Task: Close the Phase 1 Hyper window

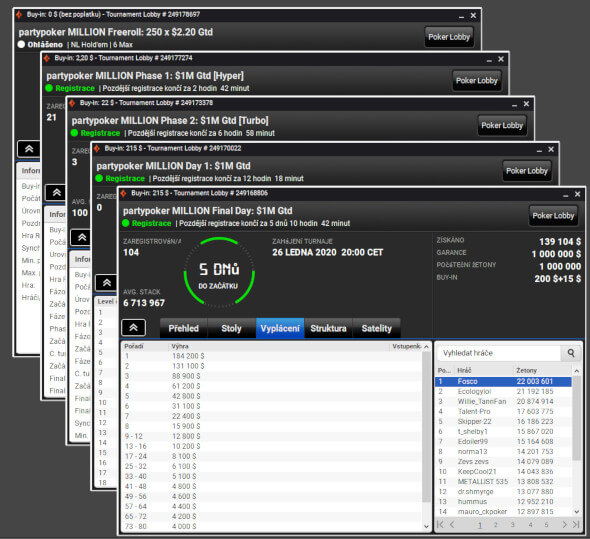Action: click(x=501, y=59)
